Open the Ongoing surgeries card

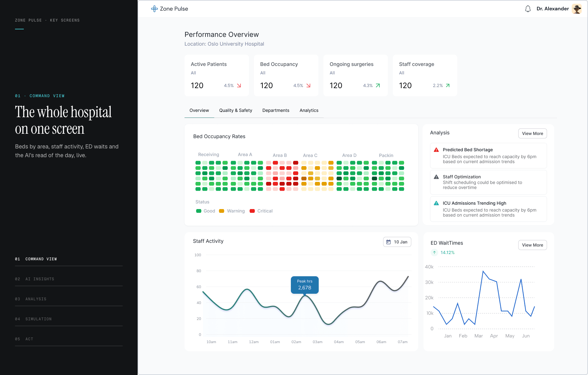(356, 75)
